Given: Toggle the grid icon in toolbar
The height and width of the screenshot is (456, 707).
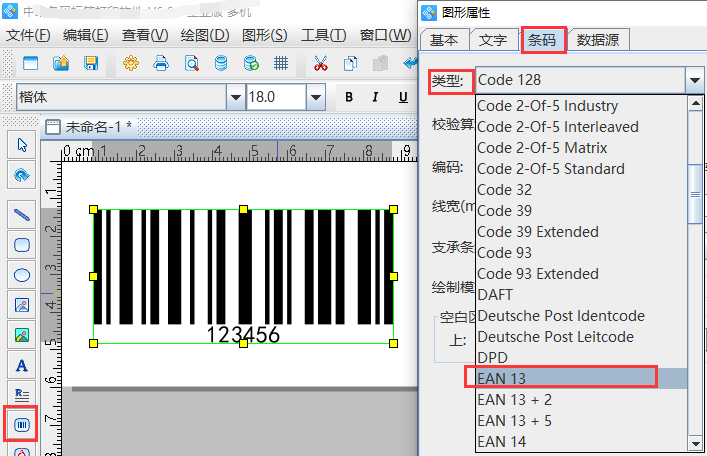Looking at the screenshot, I should [280, 63].
